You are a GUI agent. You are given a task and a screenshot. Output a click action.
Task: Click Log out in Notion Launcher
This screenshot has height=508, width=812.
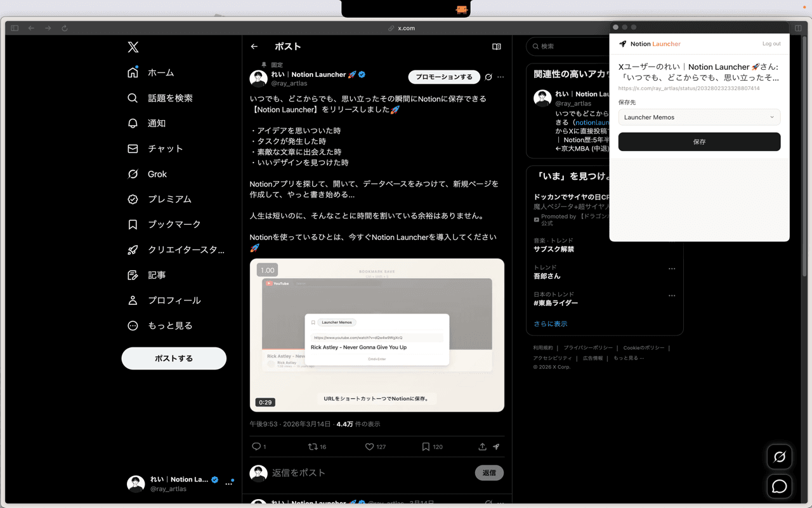click(x=771, y=44)
